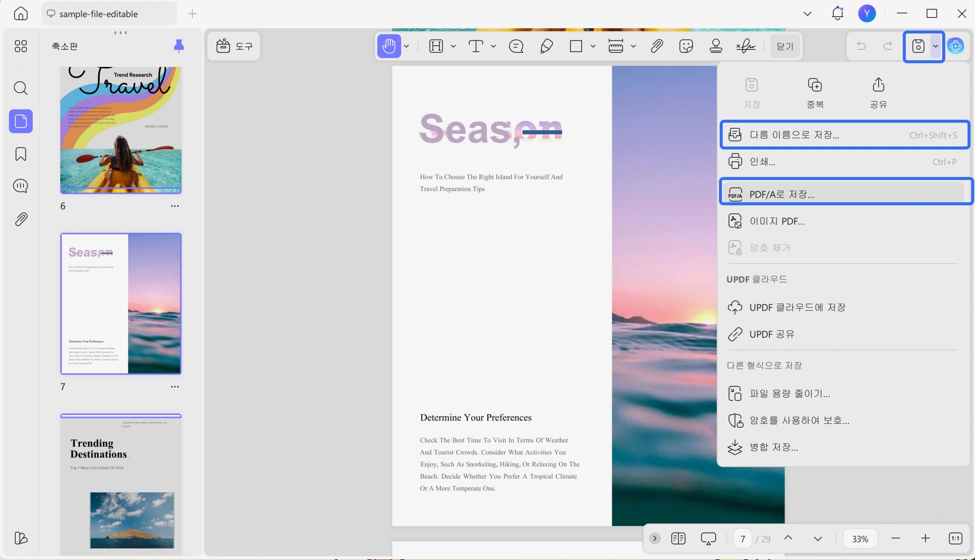Click the 닫기 button in toolbar
Screen dimensions: 975x560
point(785,46)
